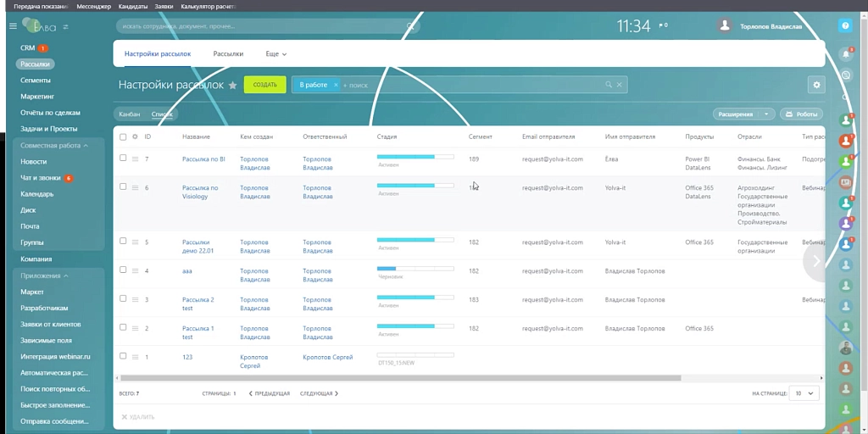This screenshot has height=434, width=868.
Task: Mark Настройки рассылок as favorite with star
Action: click(232, 86)
